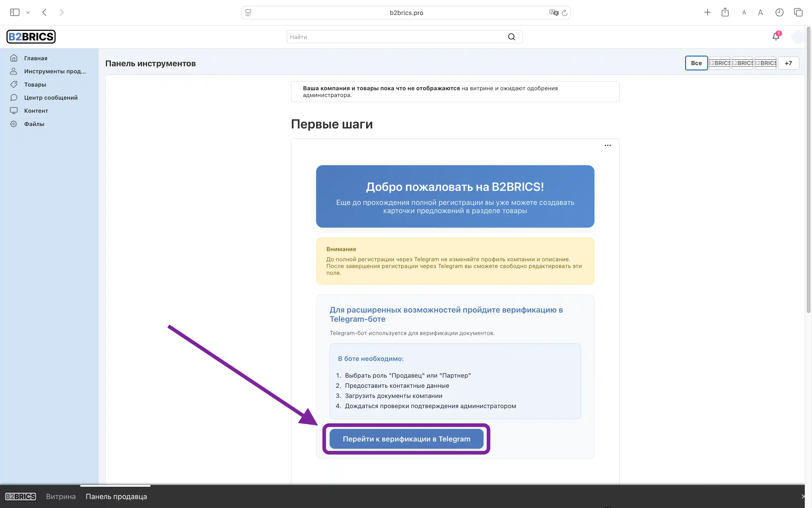Screen dimensions: 812x508
Task: Select the Все filter button
Action: click(x=696, y=63)
